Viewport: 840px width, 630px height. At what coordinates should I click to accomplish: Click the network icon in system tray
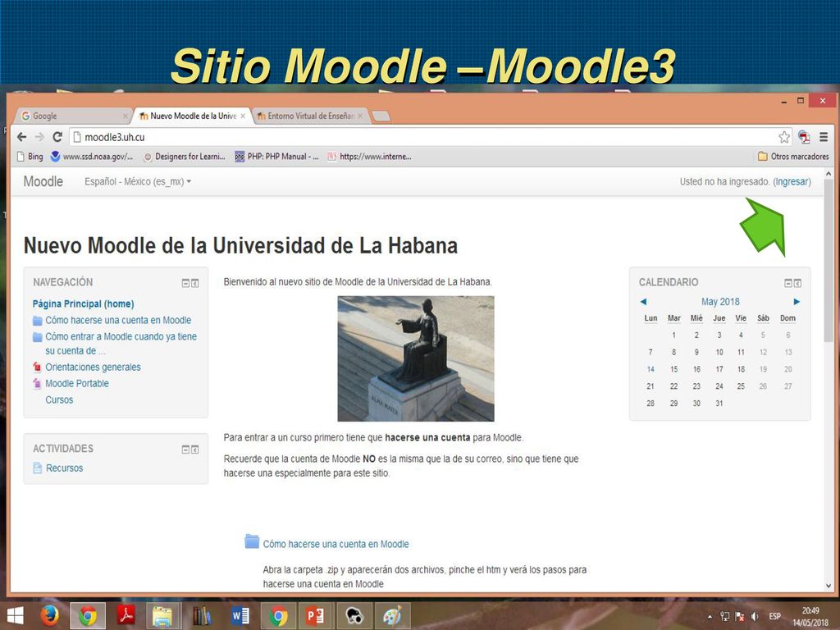coord(725,617)
